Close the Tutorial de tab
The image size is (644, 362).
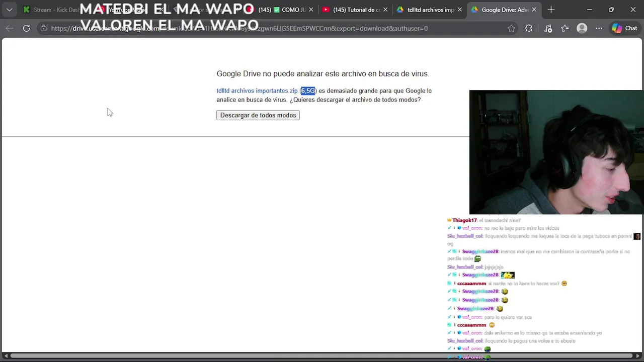(x=385, y=10)
